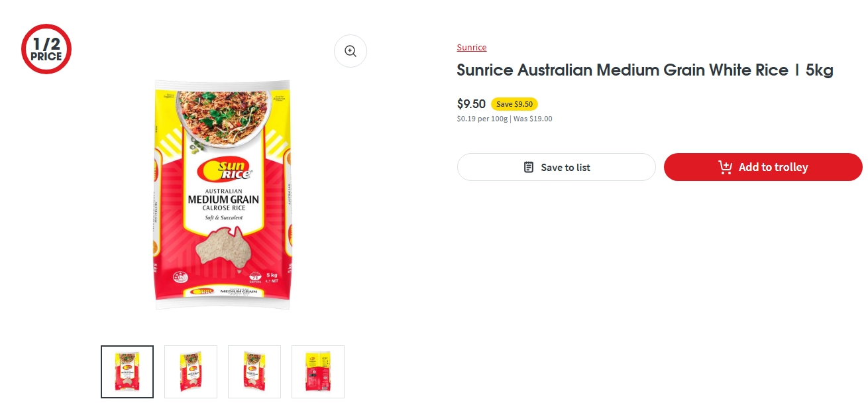Screen dimensions: 868x403
Task: Click the unit price per 100g text
Action: point(483,119)
